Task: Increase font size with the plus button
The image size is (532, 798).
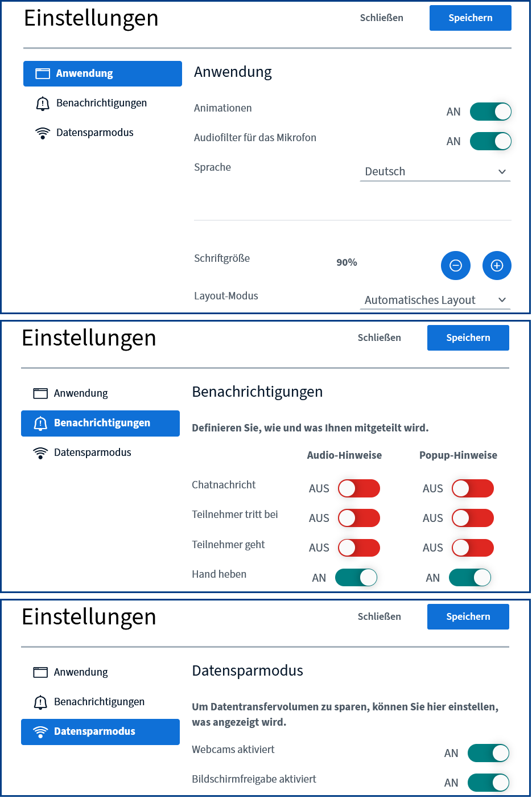Action: 497,265
